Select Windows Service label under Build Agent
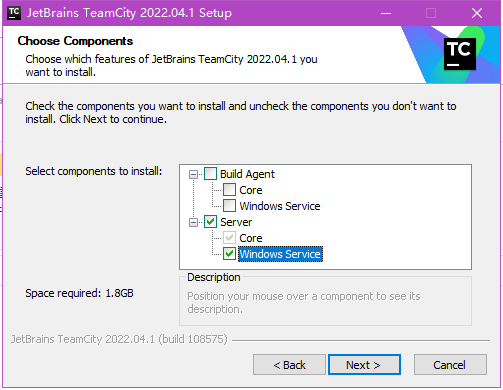Image resolution: width=503 pixels, height=390 pixels. tap(280, 206)
